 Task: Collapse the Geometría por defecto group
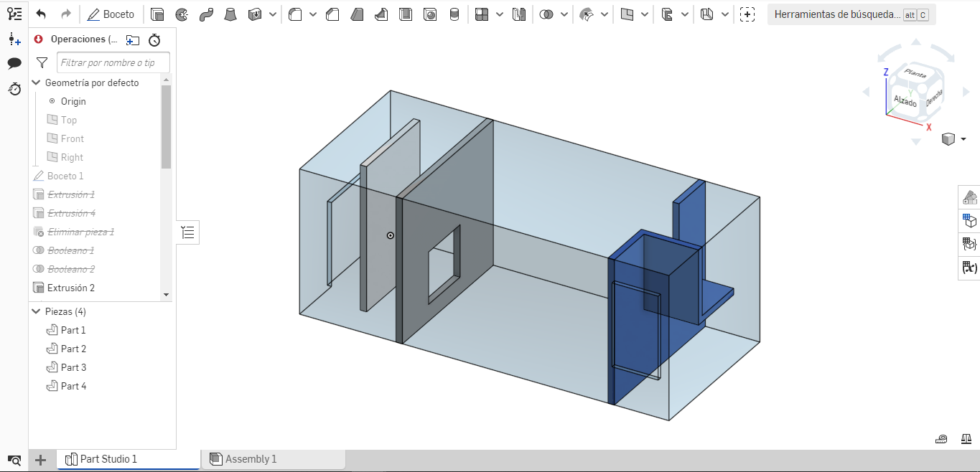tap(37, 82)
